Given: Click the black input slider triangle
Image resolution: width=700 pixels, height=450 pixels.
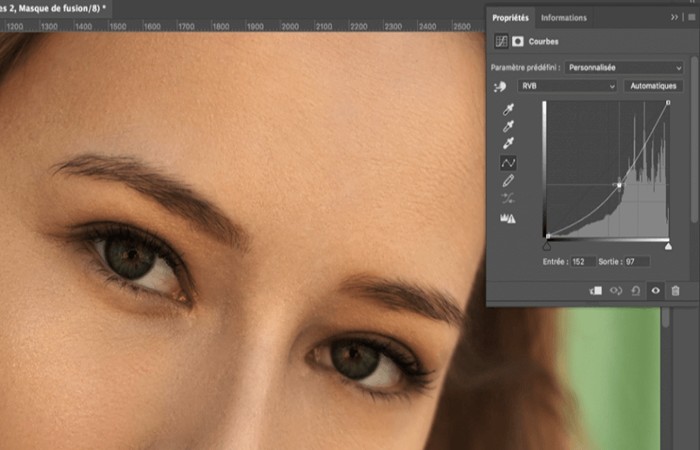Looking at the screenshot, I should tap(547, 246).
